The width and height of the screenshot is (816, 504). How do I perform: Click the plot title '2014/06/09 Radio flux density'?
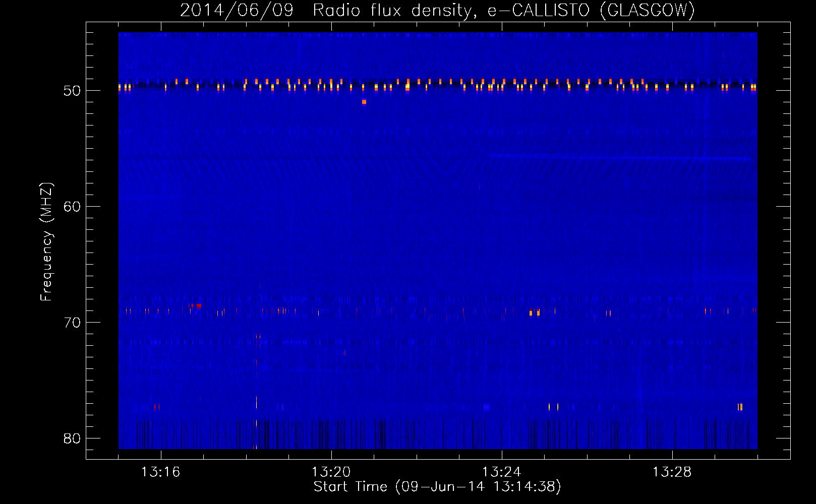tap(328, 10)
